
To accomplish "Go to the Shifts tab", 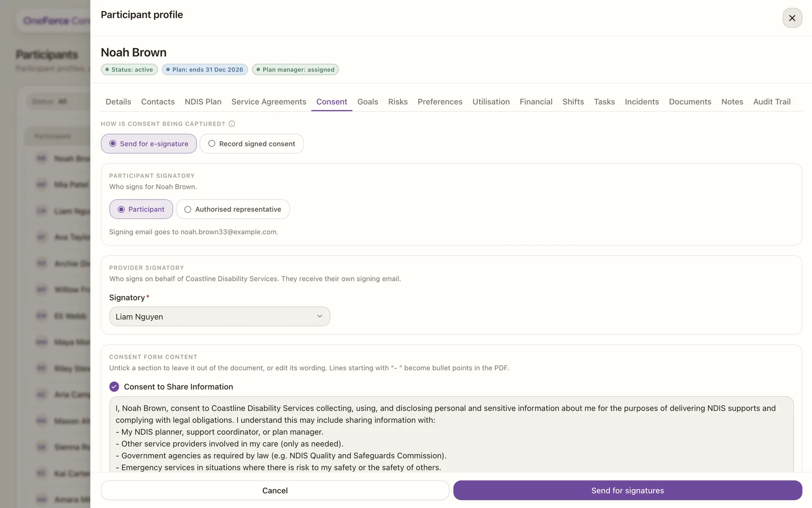I will pos(573,102).
